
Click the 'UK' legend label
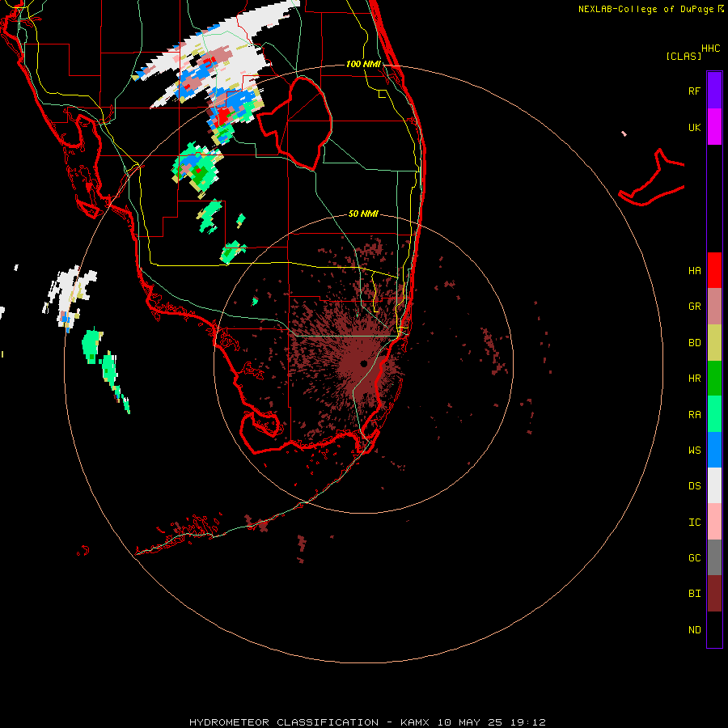click(x=694, y=127)
